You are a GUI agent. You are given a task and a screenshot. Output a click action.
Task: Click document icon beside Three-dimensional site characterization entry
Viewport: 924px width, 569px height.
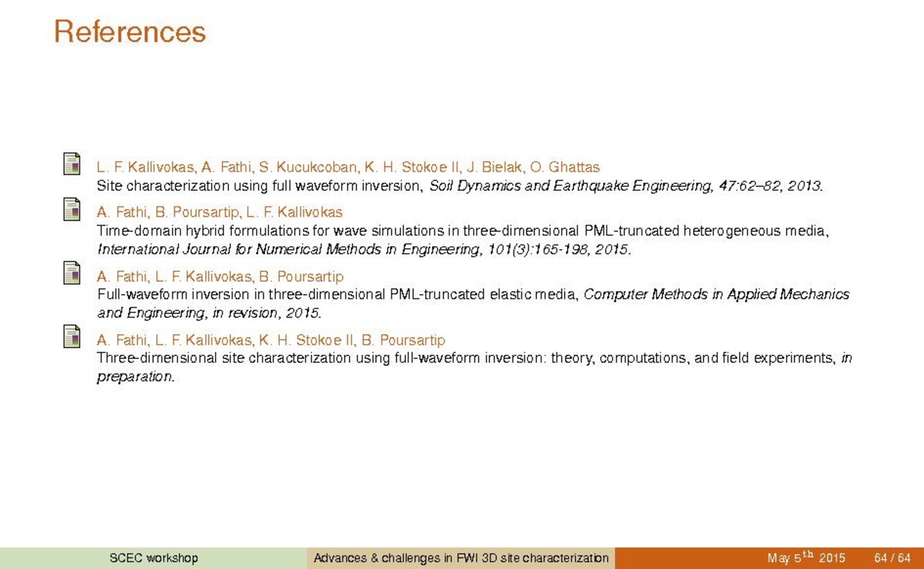(x=72, y=337)
